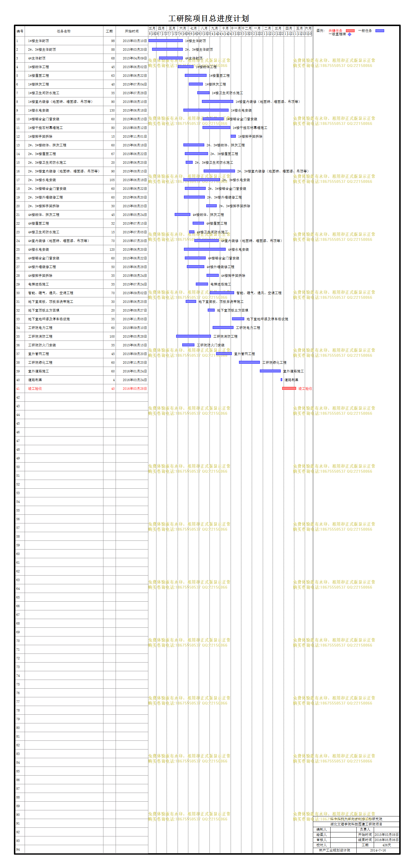Click the 七月 month header in timeline
This screenshot has width=414, height=868.
193,28
